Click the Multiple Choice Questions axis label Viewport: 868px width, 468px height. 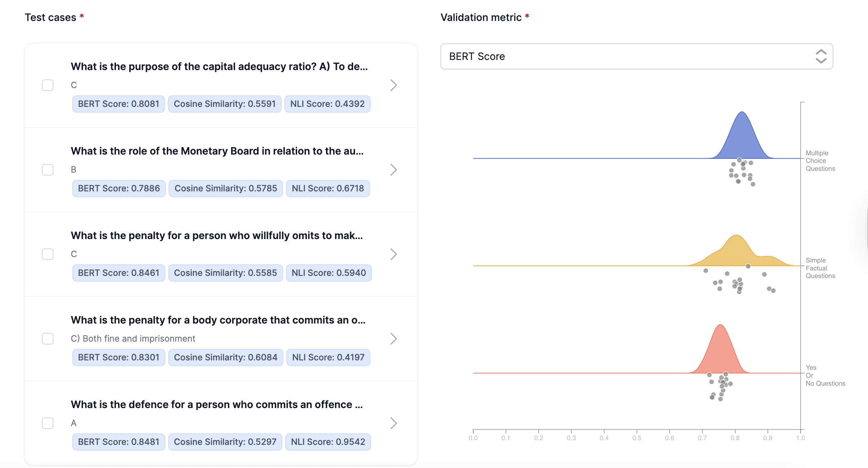[820, 160]
